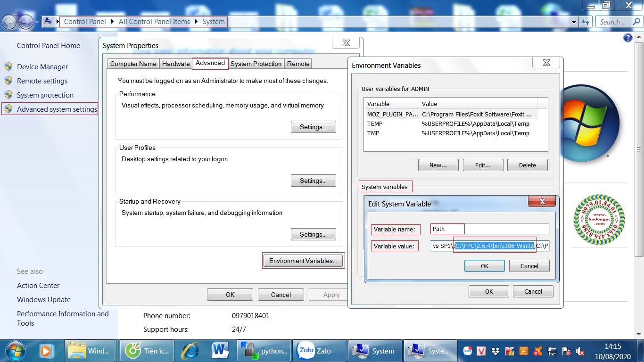Click Delete under User variables

(x=528, y=165)
